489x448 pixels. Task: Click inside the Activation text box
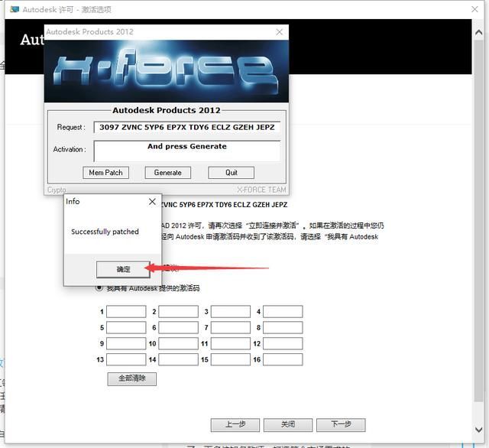186,151
